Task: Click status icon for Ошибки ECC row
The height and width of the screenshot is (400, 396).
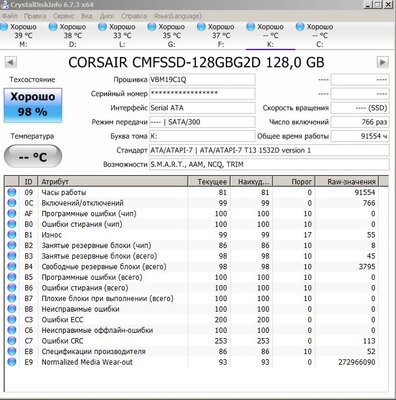Action: 12,320
